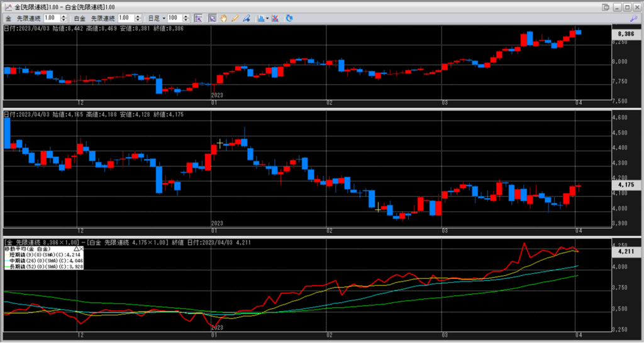Click the 移動平均(金 白金) legend title
Image resolution: width=644 pixels, height=343 pixels.
pos(28,249)
